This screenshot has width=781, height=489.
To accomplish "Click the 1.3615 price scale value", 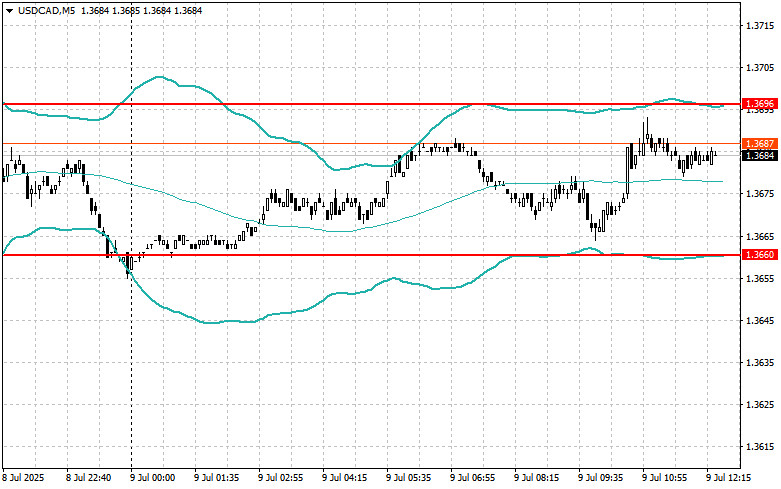I will click(762, 447).
